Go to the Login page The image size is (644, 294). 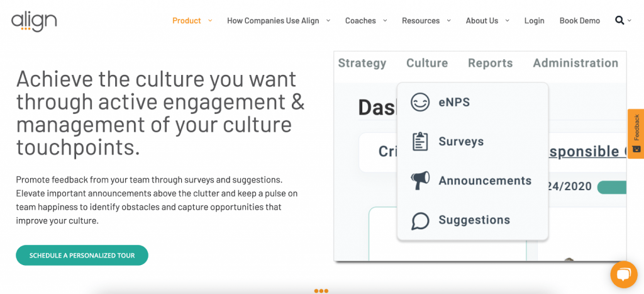(x=535, y=21)
